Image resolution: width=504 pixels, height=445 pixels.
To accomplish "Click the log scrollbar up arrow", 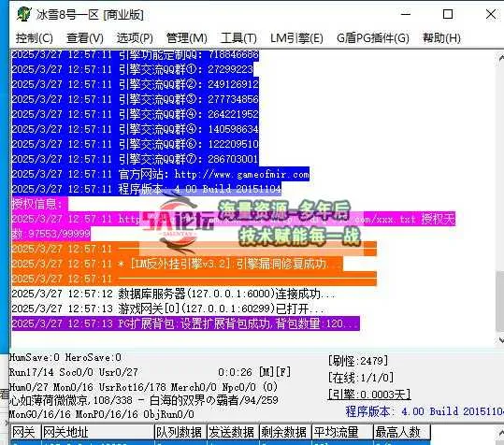I will pos(501,58).
